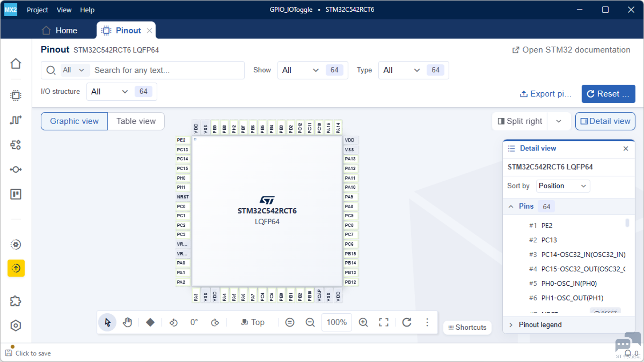Click Export pinout button
The height and width of the screenshot is (362, 644).
click(x=546, y=94)
